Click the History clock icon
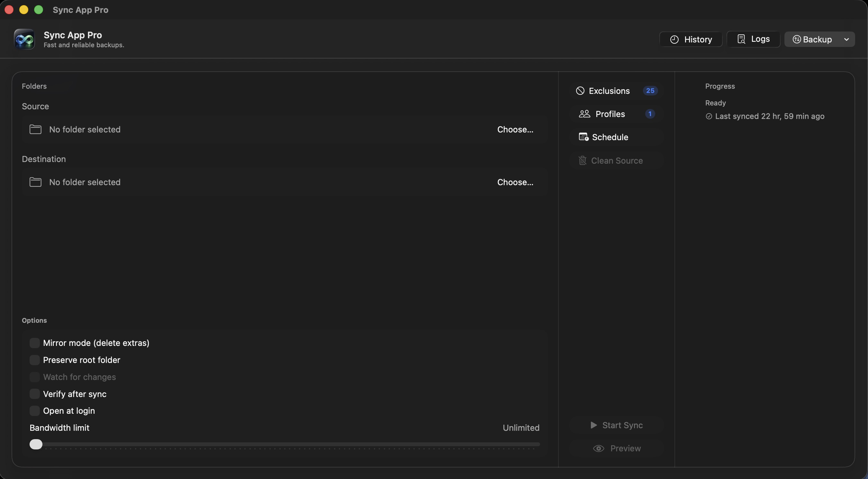 tap(674, 40)
